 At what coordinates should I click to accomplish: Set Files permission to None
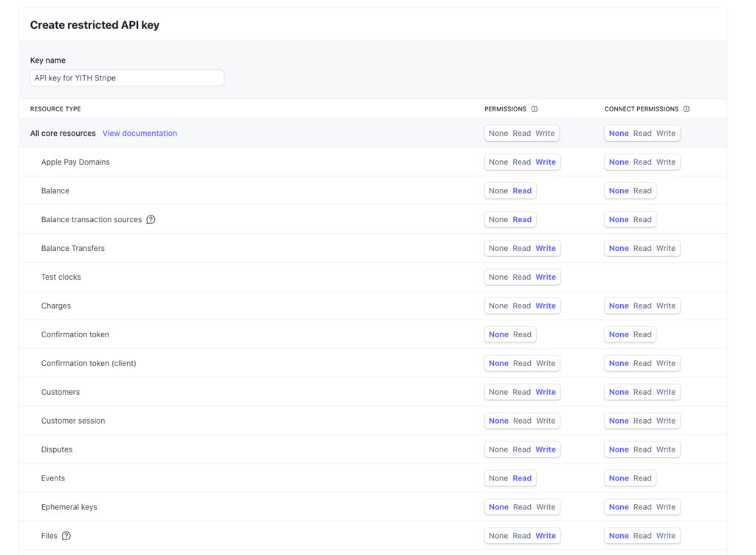(498, 536)
